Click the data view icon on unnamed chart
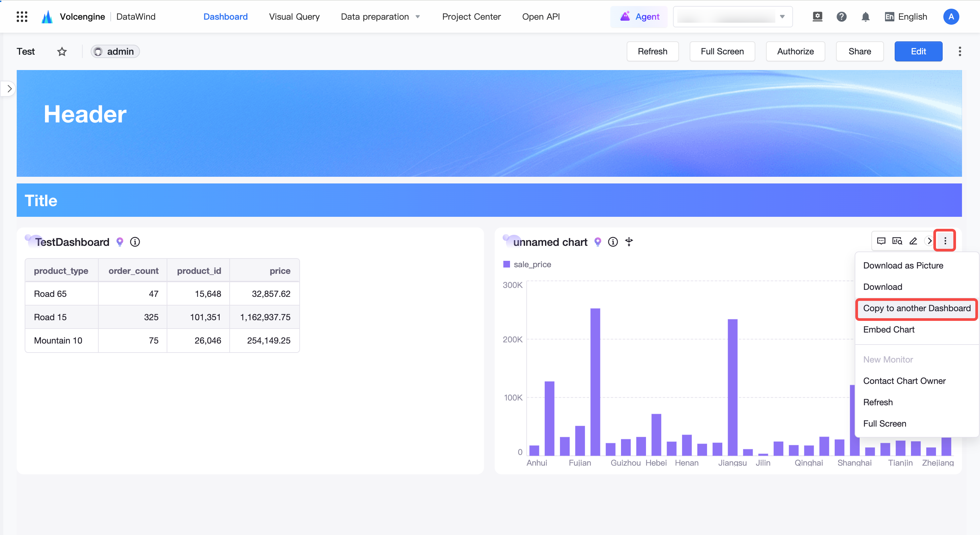Screen dimensions: 980x535 click(897, 241)
